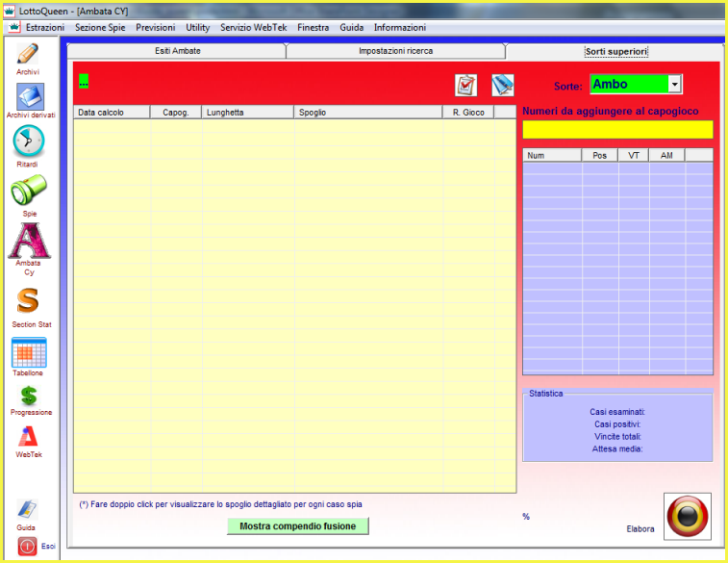The width and height of the screenshot is (728, 563).
Task: Click the LottoQueen crown menu icon
Action: [x=13, y=27]
